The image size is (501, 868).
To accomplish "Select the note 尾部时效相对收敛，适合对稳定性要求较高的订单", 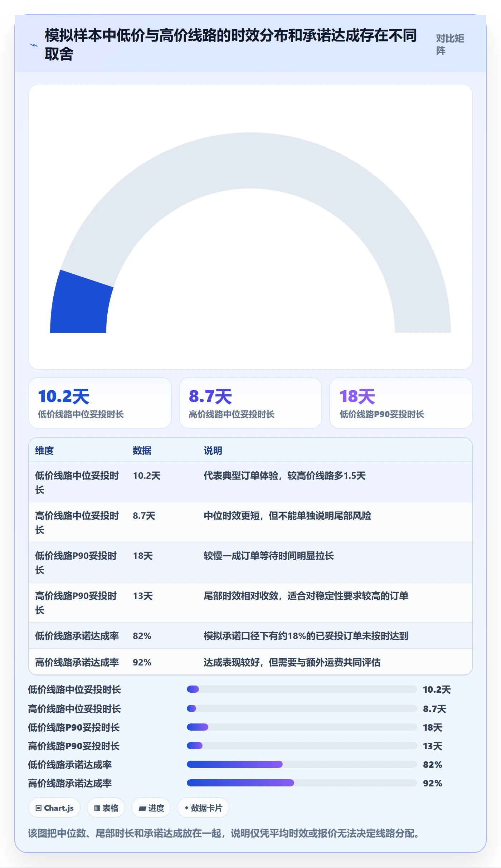I will click(306, 596).
